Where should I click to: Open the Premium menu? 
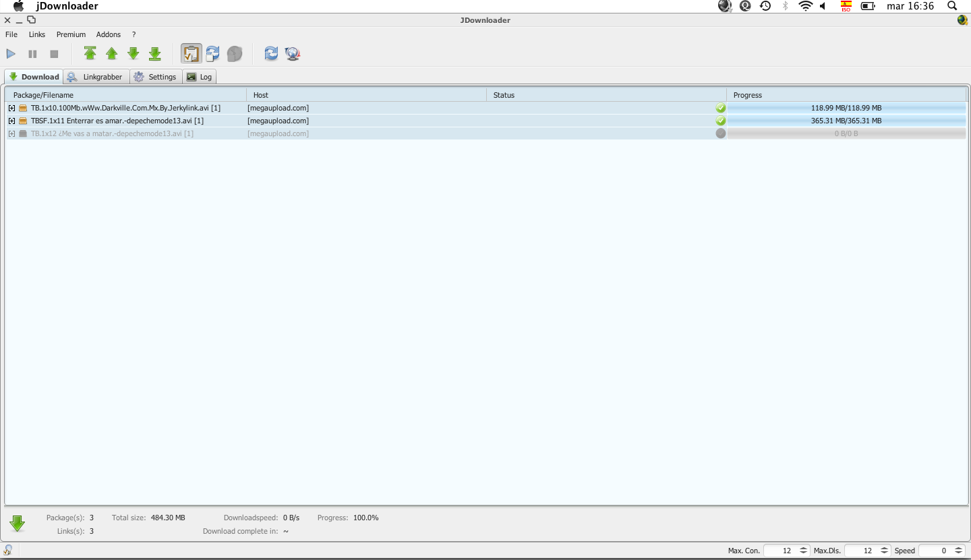click(x=71, y=34)
